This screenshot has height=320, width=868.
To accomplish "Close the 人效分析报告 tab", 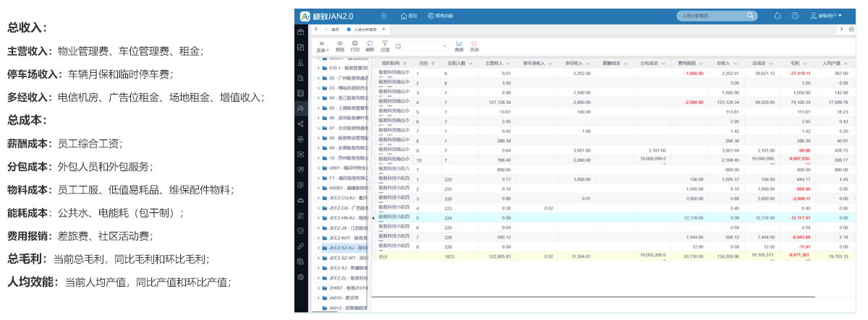I will pyautogui.click(x=384, y=30).
